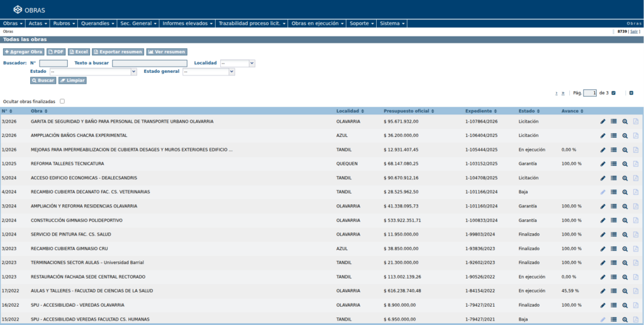Click magnifier icon for obra 2/2023
The image size is (644, 325).
625,263
